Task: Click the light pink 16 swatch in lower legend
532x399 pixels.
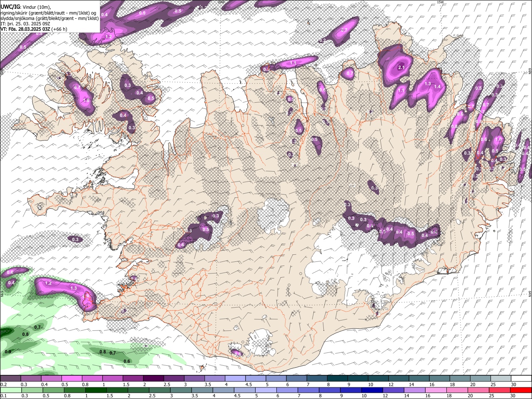Action: coord(436,390)
